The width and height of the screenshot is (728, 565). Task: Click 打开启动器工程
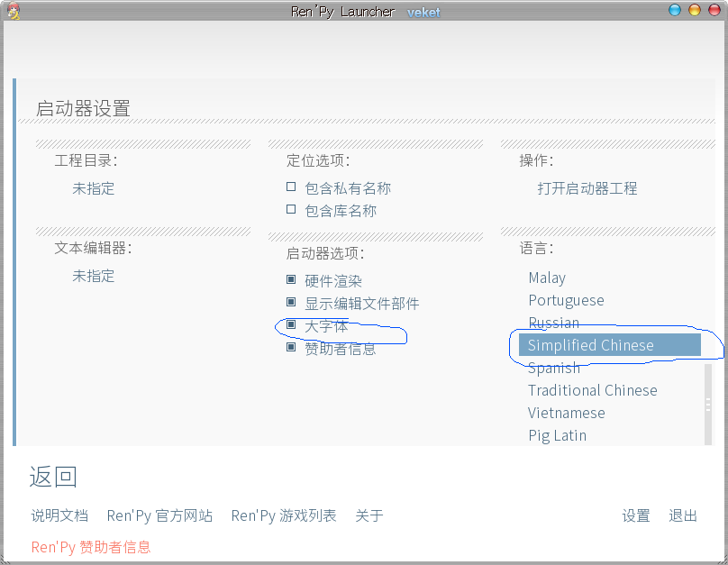tap(587, 188)
